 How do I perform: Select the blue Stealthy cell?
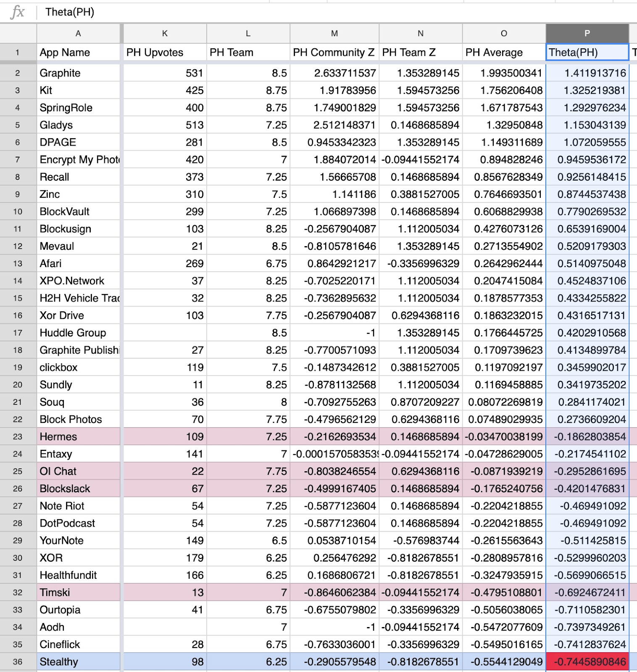79,661
